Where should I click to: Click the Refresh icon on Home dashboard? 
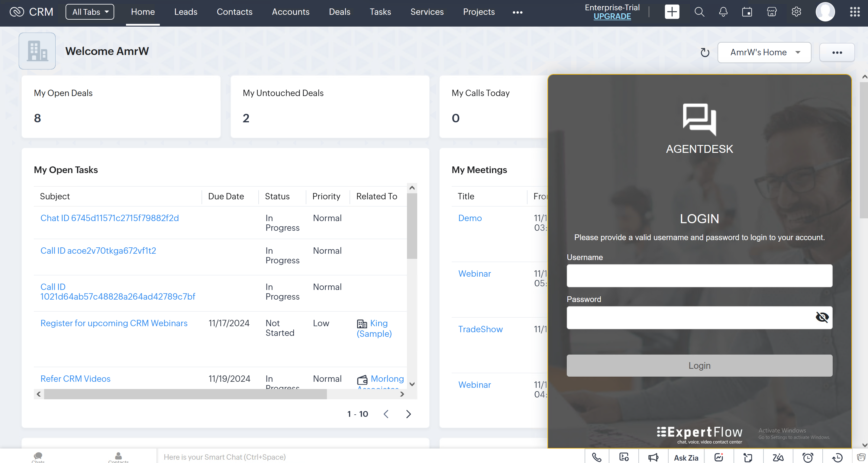pos(704,52)
